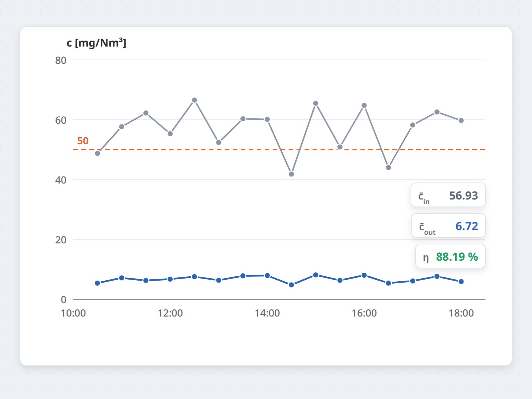The height and width of the screenshot is (399, 532).
Task: Click the 16:00 time axis label
Action: 364,313
